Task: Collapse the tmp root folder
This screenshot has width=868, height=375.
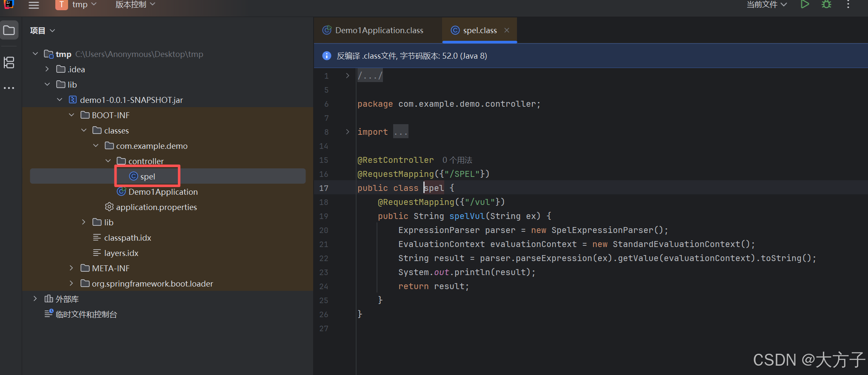Action: point(35,54)
